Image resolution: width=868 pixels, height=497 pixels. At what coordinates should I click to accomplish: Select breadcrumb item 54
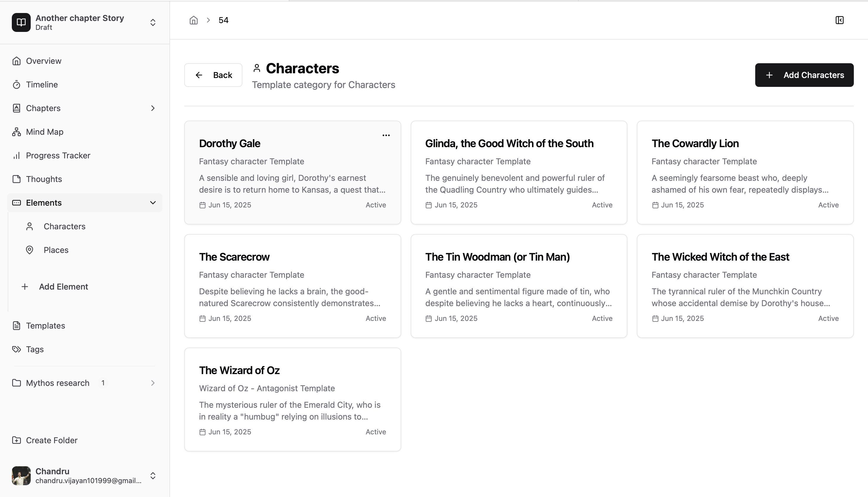[223, 20]
